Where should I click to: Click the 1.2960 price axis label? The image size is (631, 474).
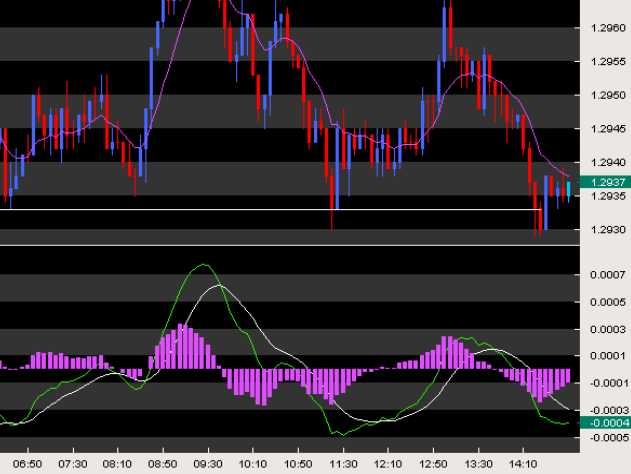coord(608,28)
